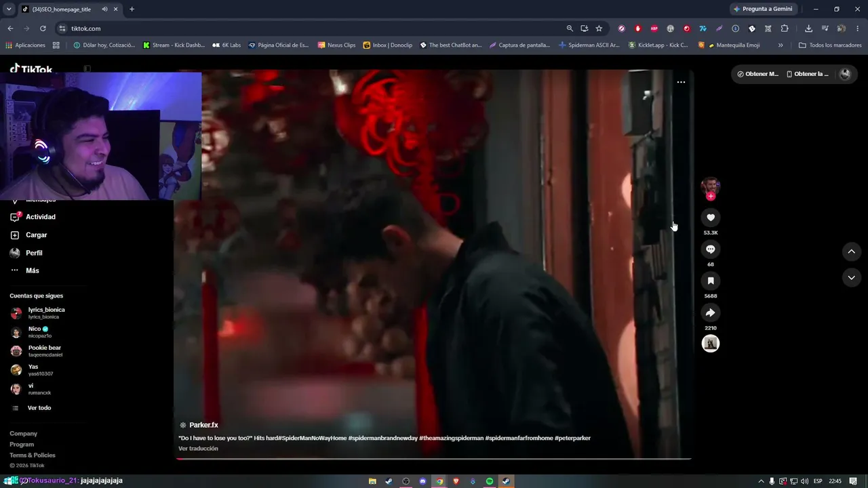Open the Stream - Kick Dashboard bookmark
This screenshot has height=488, width=868.
click(x=174, y=45)
